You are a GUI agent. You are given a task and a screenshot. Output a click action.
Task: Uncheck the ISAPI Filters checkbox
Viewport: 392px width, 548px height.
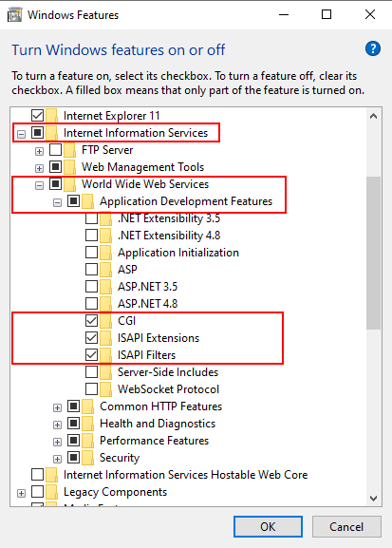pos(91,355)
